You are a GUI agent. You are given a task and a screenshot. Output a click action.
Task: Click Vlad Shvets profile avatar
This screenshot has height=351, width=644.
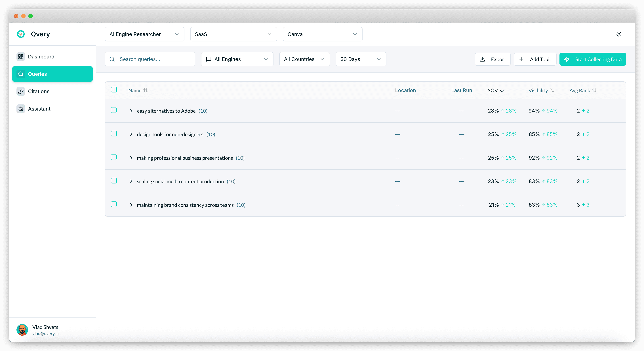(x=22, y=330)
